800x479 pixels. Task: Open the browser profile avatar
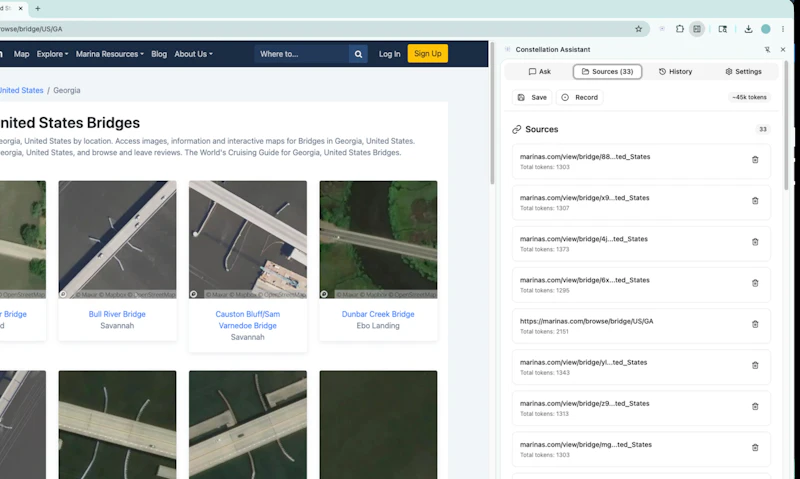click(x=766, y=29)
